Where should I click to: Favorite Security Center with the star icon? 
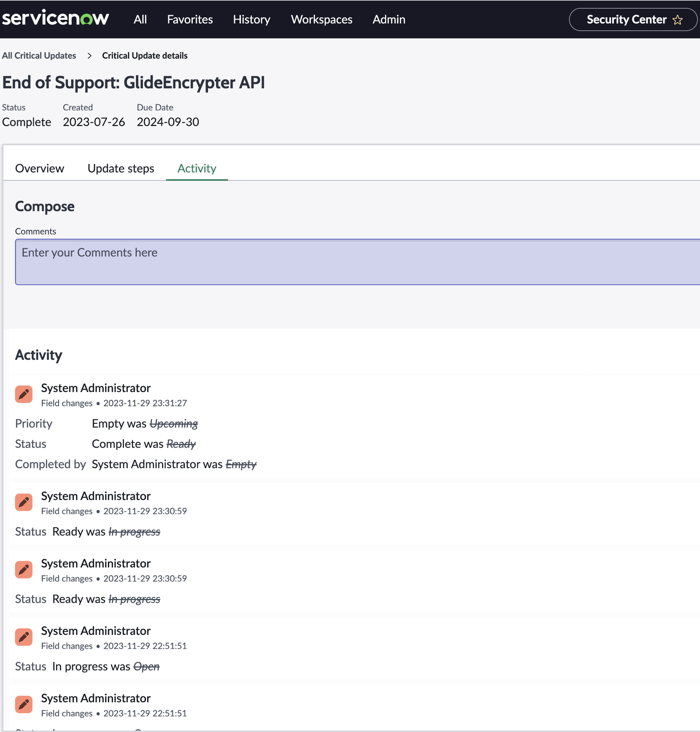(678, 20)
